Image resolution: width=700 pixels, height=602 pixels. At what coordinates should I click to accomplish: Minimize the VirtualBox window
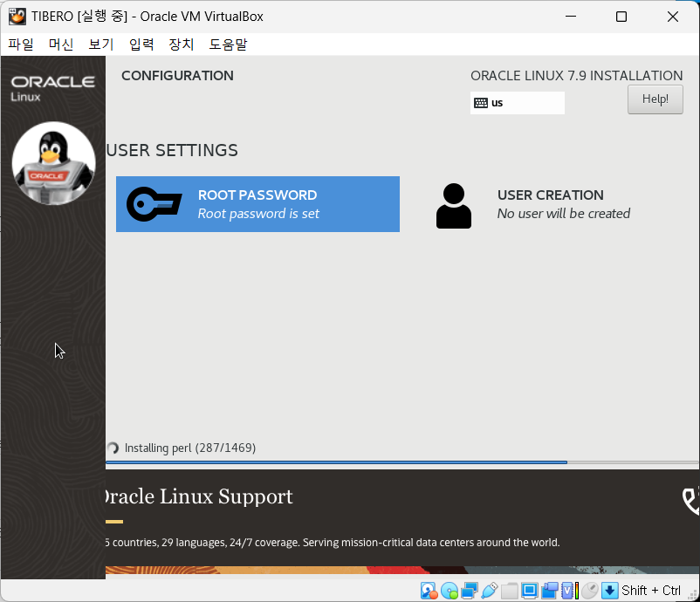[x=571, y=17]
